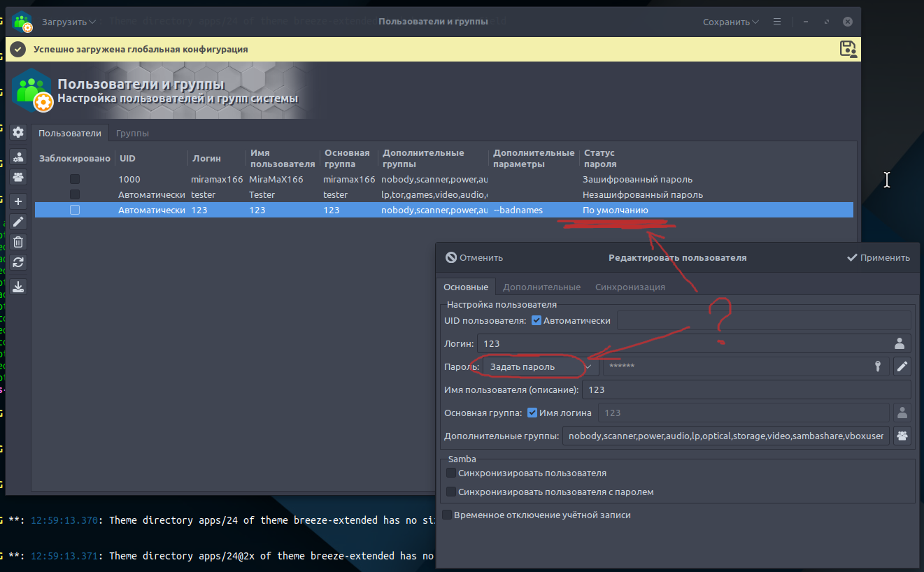The image size is (924, 572).
Task: Click the Применить button
Action: (879, 257)
